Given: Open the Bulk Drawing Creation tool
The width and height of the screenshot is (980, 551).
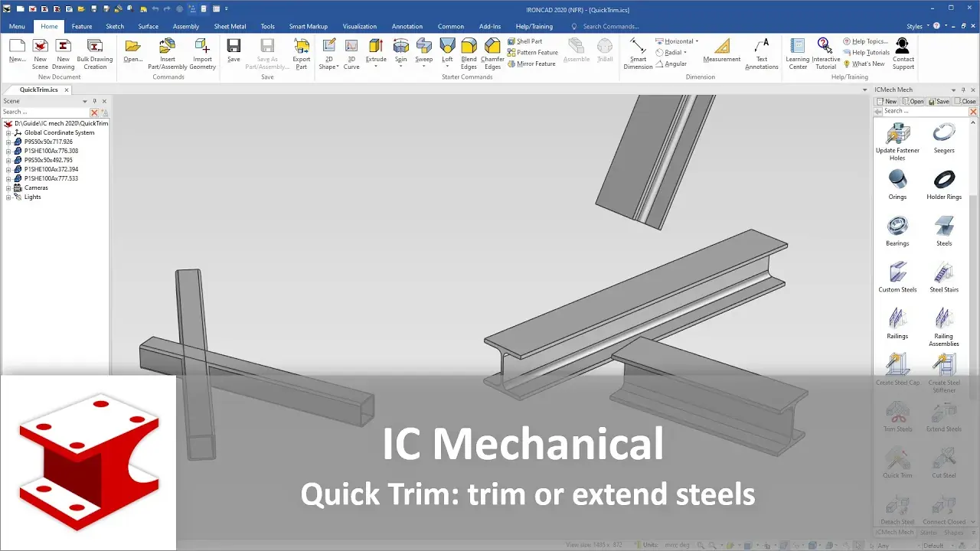Looking at the screenshot, I should 95,54.
